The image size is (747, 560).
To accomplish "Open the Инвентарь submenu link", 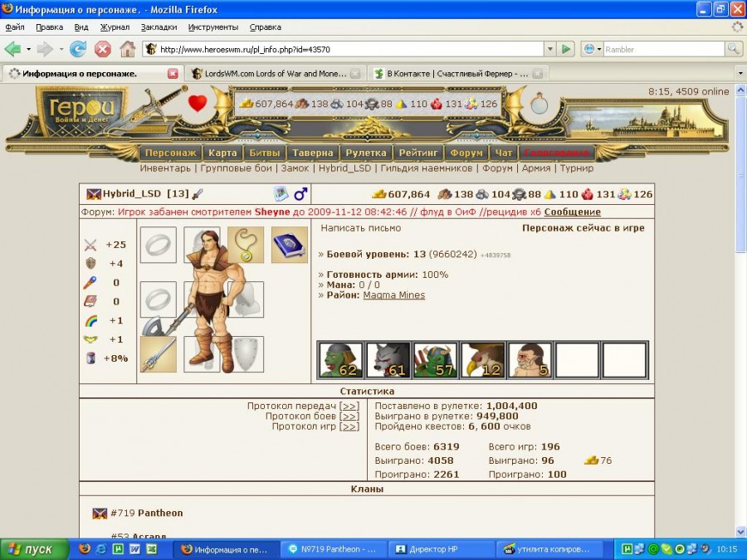I will coord(165,168).
